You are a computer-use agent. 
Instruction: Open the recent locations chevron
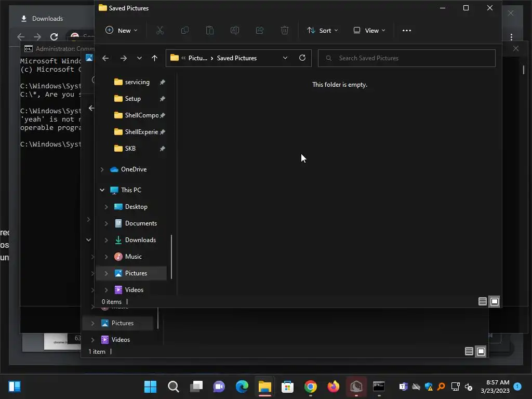coord(139,58)
